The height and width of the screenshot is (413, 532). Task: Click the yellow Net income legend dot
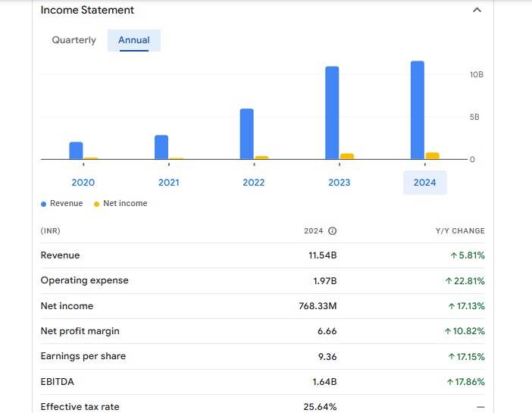point(96,204)
